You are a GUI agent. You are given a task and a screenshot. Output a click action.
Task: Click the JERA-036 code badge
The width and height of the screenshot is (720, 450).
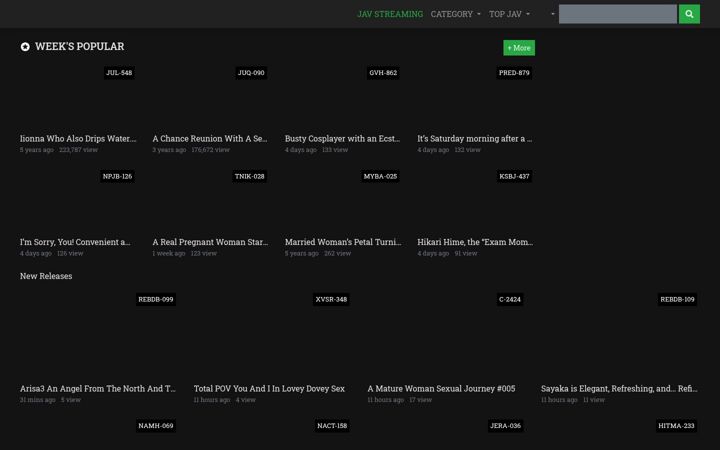(x=505, y=426)
